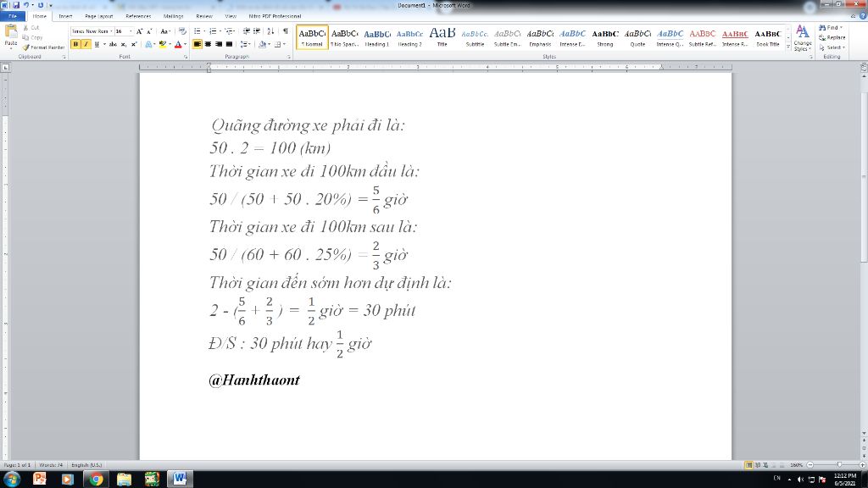Click the volume icon in system tray

[x=800, y=480]
